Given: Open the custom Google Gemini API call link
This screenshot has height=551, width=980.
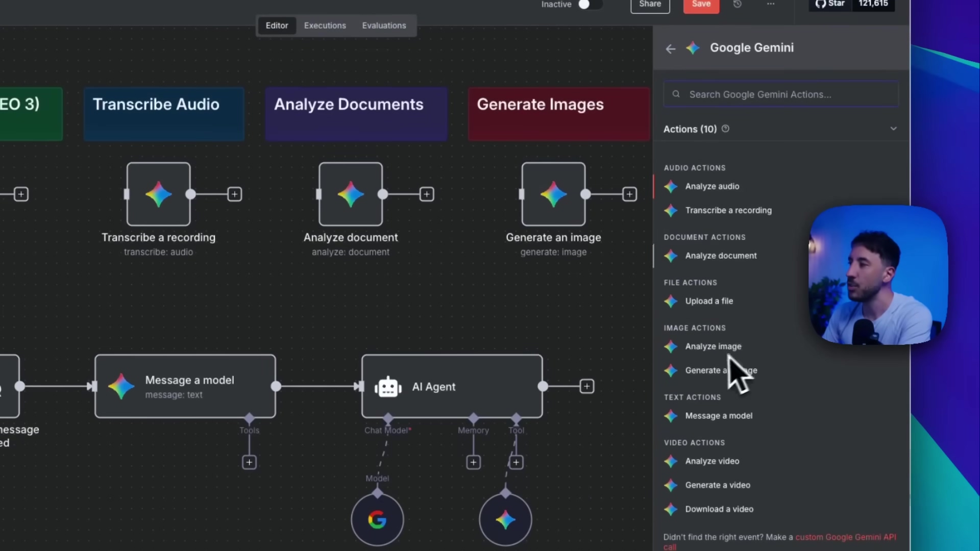Looking at the screenshot, I should (x=846, y=537).
